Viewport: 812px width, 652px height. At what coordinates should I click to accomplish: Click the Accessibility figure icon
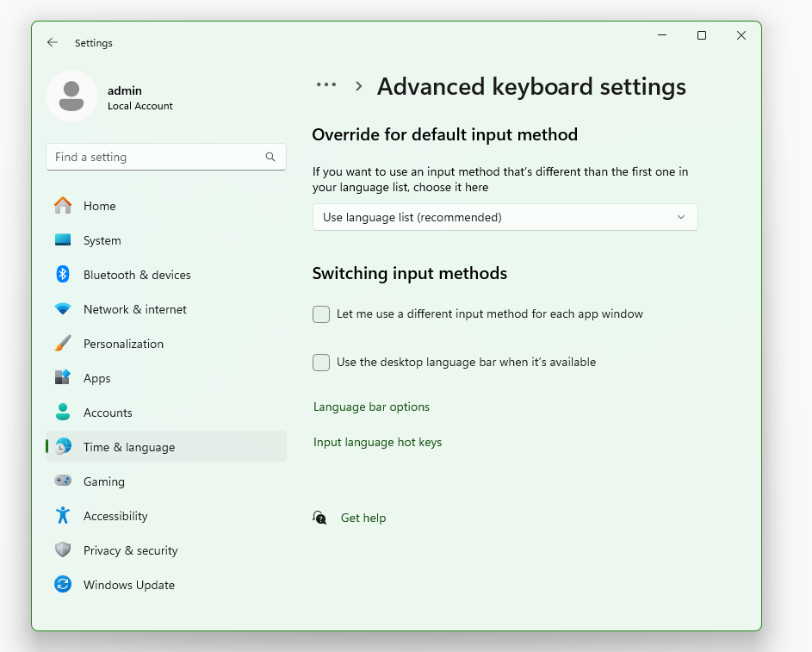(x=63, y=515)
